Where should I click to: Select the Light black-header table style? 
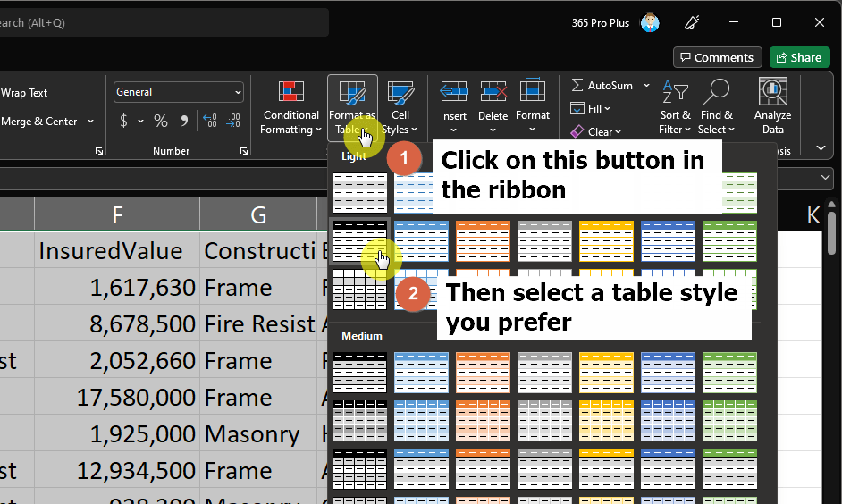(x=360, y=241)
